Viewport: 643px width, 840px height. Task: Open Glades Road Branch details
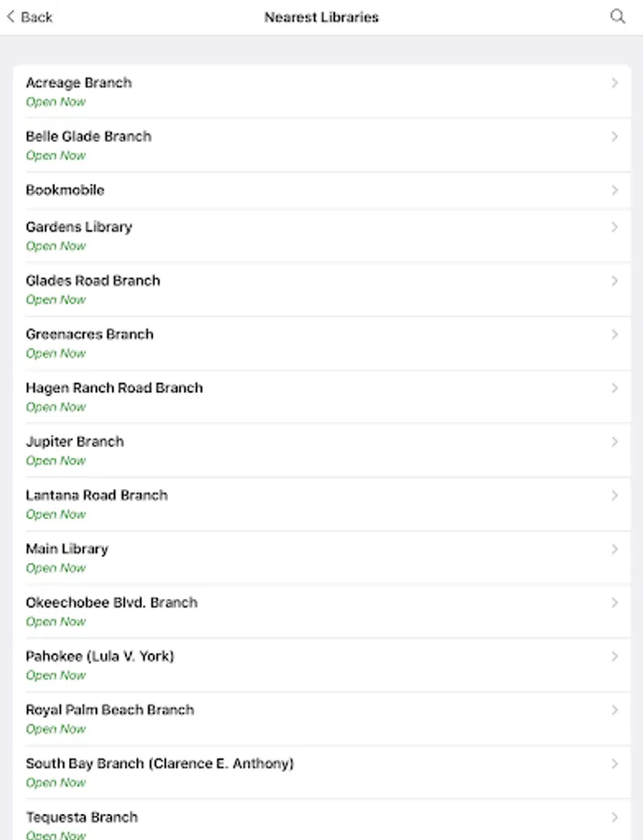point(92,281)
